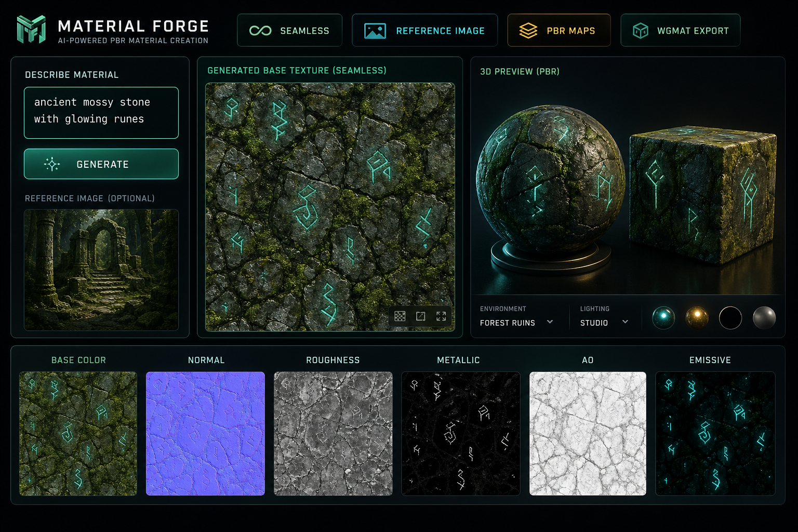Click the "AI-POWERED PBR MATERIAL CREATION" subtitle
798x532 pixels.
click(133, 41)
